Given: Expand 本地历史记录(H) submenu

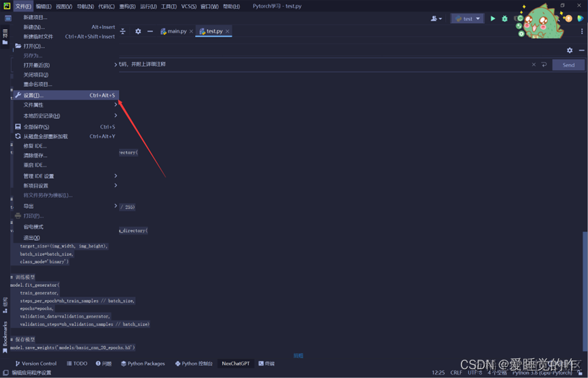Looking at the screenshot, I should [x=66, y=116].
